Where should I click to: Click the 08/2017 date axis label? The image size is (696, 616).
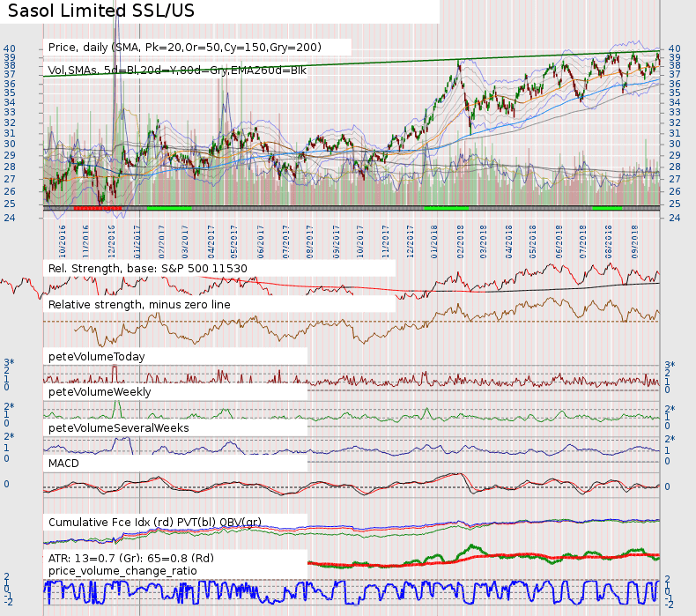(x=309, y=241)
